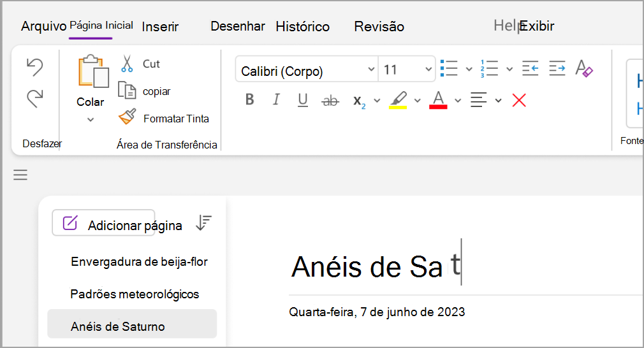Switch to the Revisão tab

[379, 27]
